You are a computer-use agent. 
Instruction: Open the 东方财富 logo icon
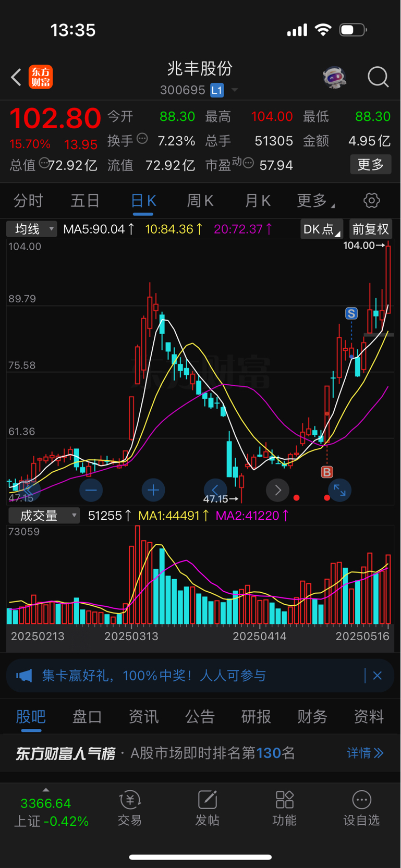click(x=41, y=77)
